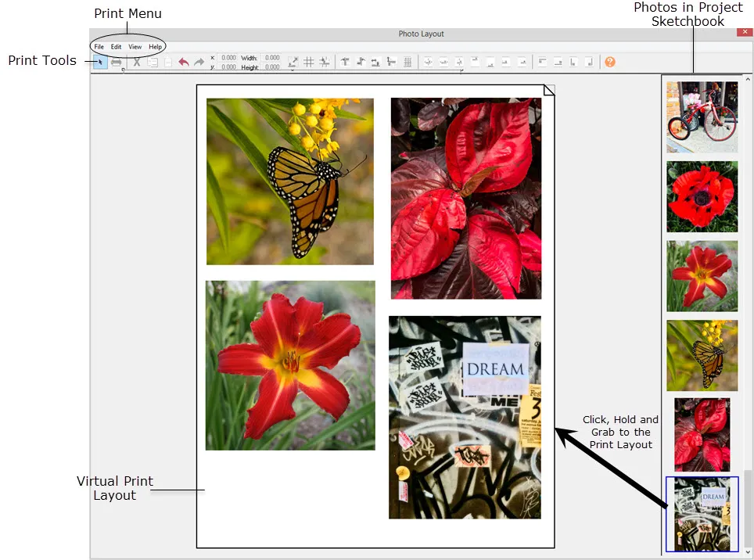
Task: Open the View menu
Action: pos(135,47)
